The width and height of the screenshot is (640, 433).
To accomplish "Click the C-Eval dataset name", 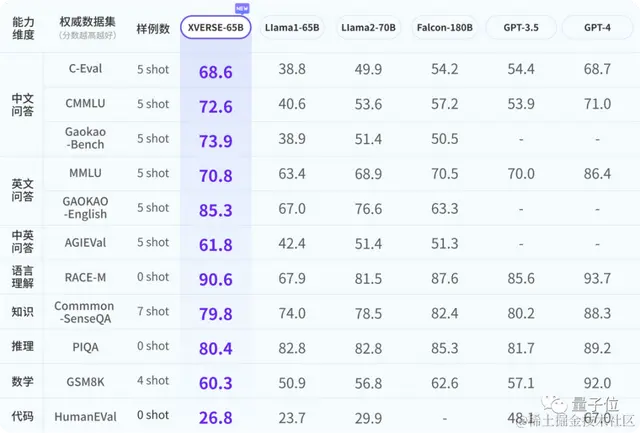I will (x=85, y=69).
